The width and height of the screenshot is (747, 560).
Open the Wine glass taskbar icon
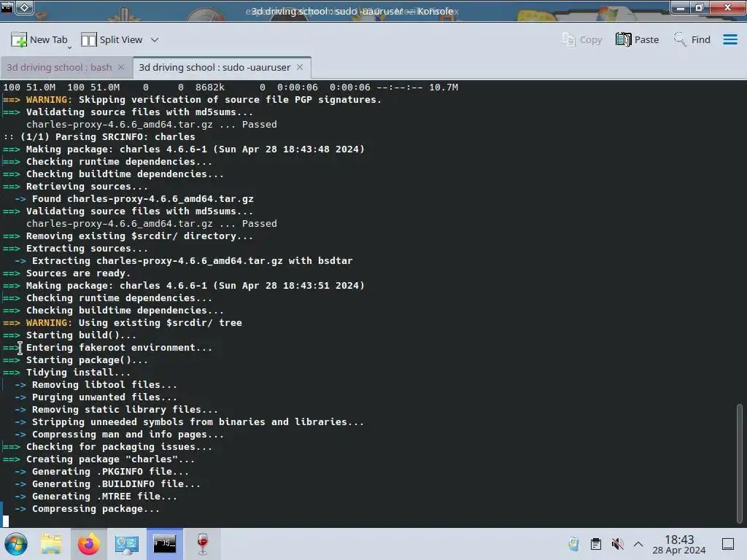point(203,544)
